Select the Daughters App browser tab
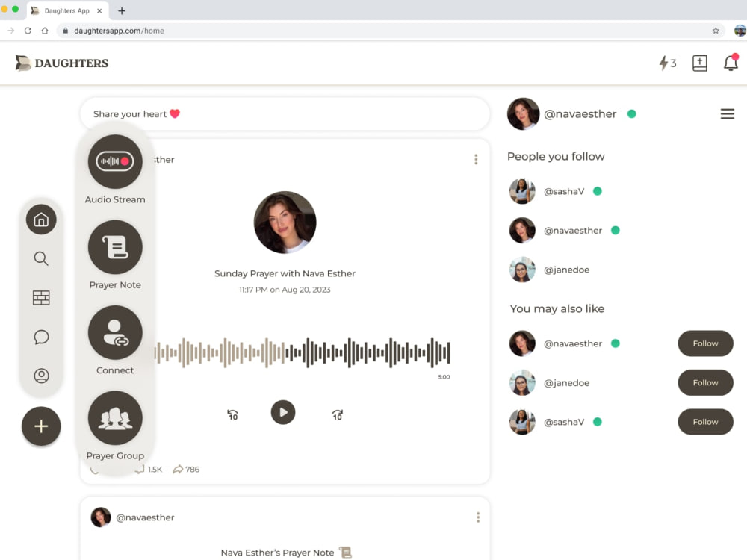 pyautogui.click(x=68, y=10)
